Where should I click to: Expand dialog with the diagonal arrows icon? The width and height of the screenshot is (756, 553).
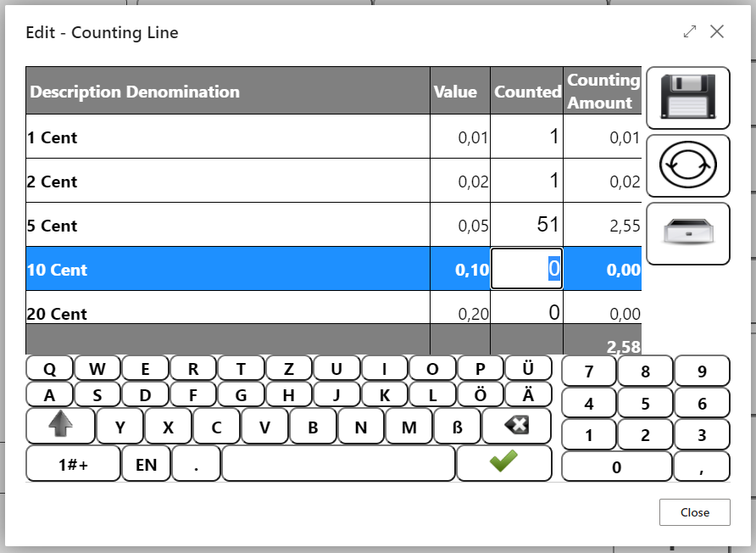[x=690, y=31]
